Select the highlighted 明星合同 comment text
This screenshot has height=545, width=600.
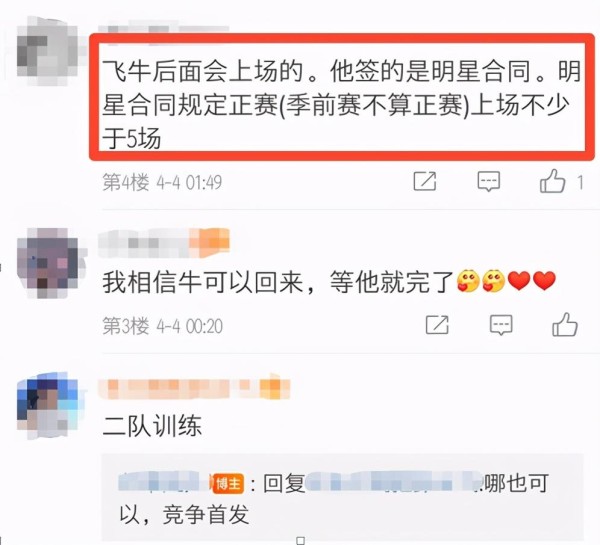(342, 104)
